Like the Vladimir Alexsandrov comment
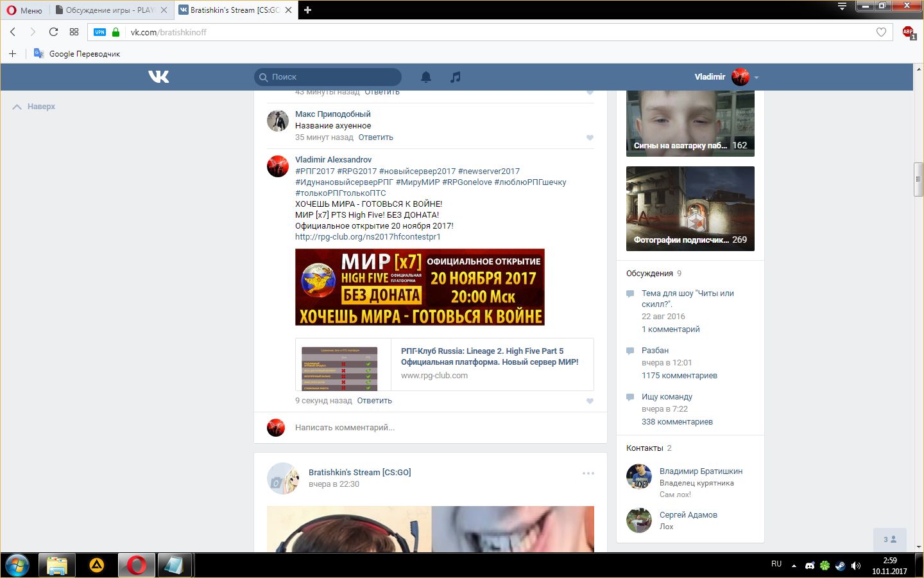 coord(590,401)
